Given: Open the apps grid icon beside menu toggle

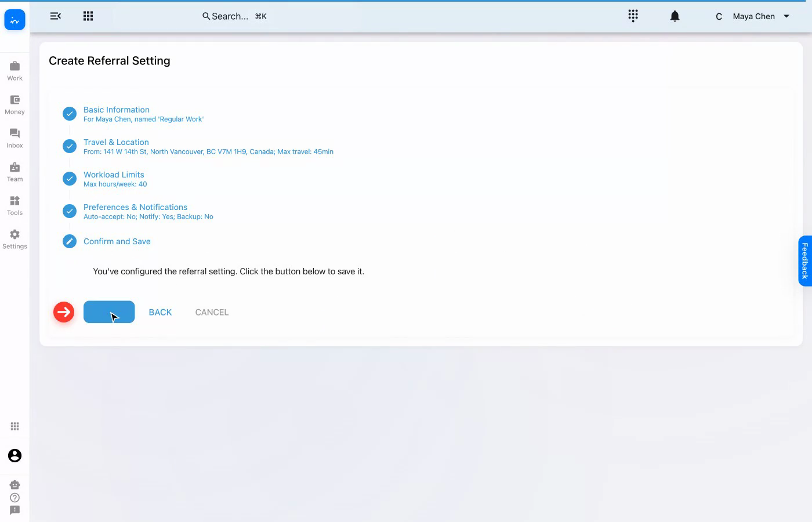Looking at the screenshot, I should [88, 16].
